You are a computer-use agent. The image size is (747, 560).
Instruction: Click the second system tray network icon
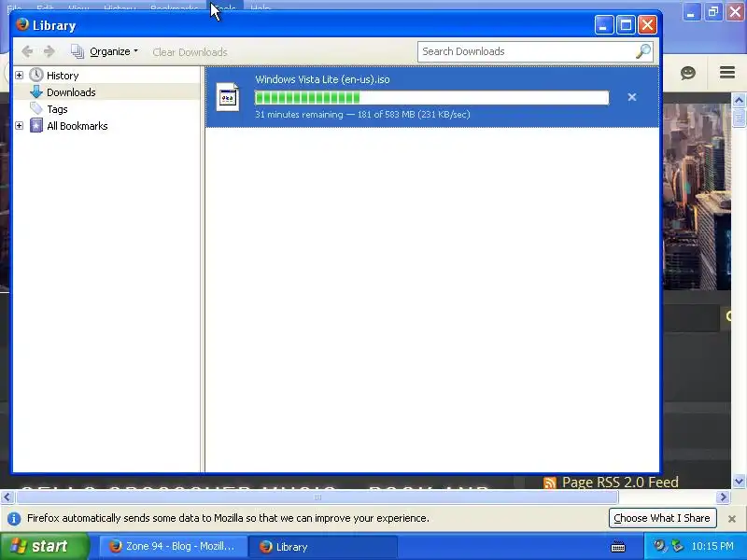(677, 546)
